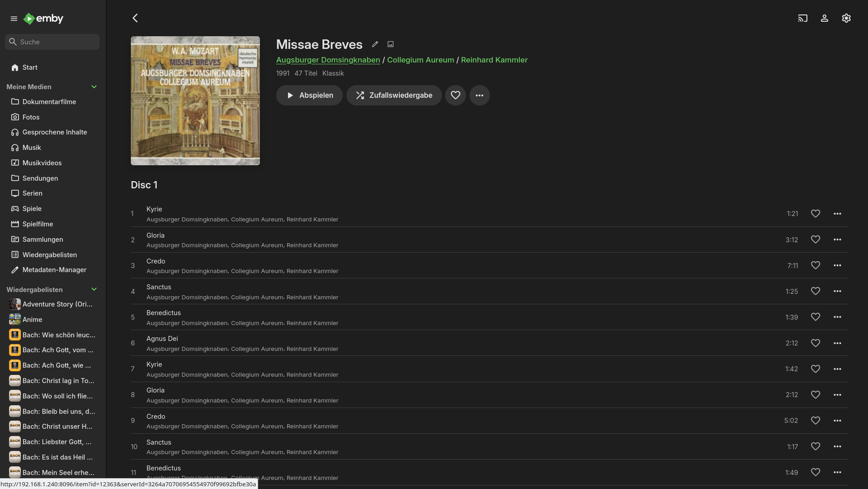Open the Serien library
Image resolution: width=868 pixels, height=489 pixels.
pos(53,193)
